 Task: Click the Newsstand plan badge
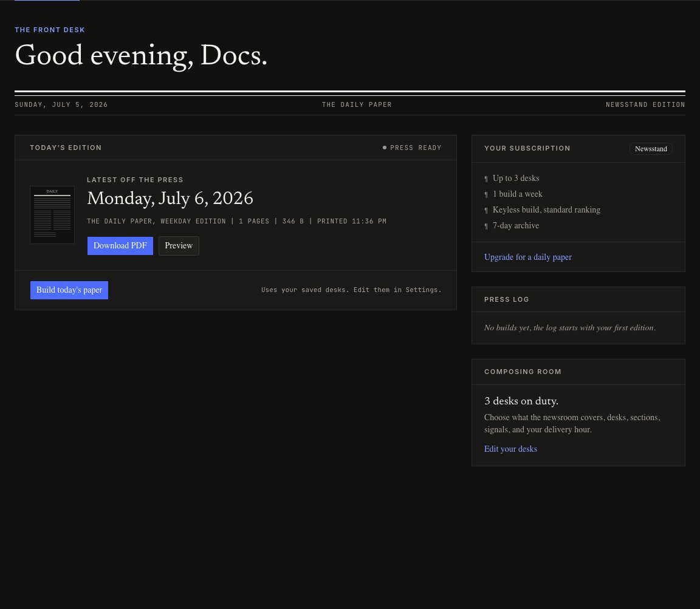pyautogui.click(x=651, y=149)
